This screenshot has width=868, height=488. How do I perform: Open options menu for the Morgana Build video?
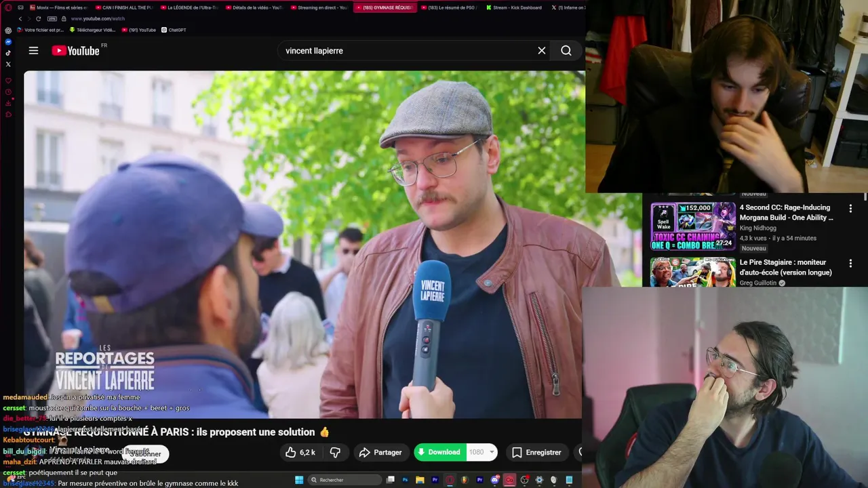click(850, 209)
